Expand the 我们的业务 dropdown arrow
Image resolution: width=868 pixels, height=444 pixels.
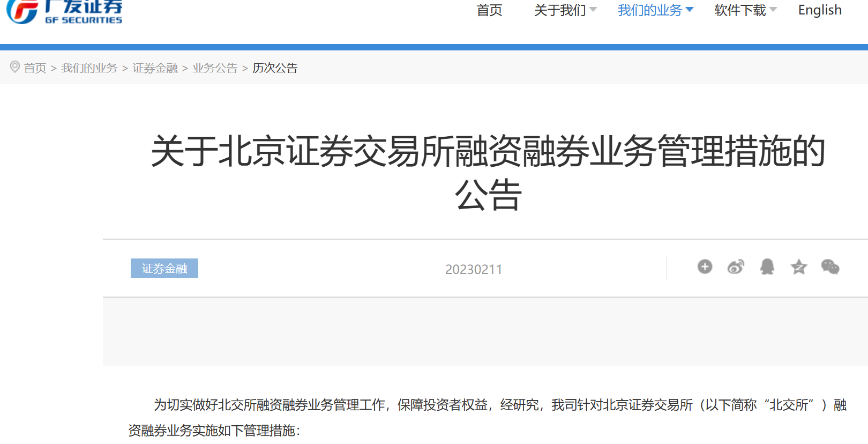point(690,10)
